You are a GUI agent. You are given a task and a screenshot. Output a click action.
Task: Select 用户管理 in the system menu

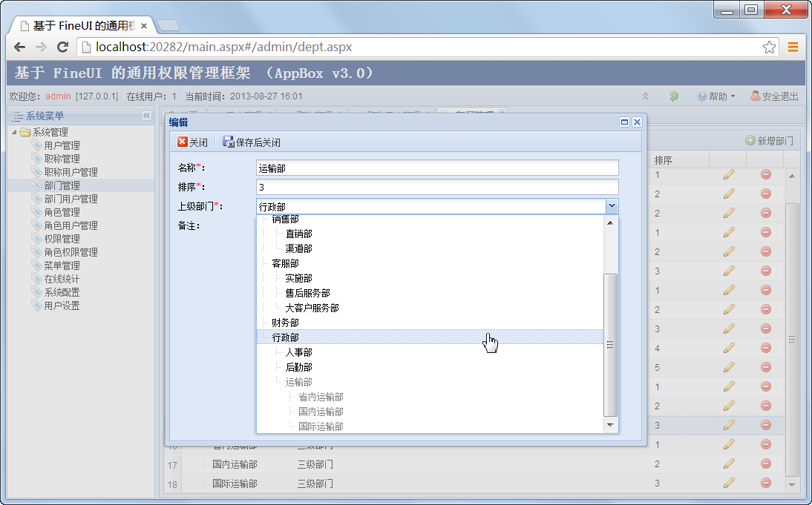click(62, 145)
